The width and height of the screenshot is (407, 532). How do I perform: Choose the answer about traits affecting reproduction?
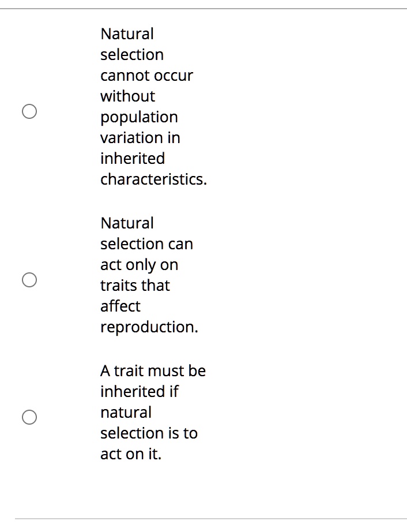tap(29, 280)
